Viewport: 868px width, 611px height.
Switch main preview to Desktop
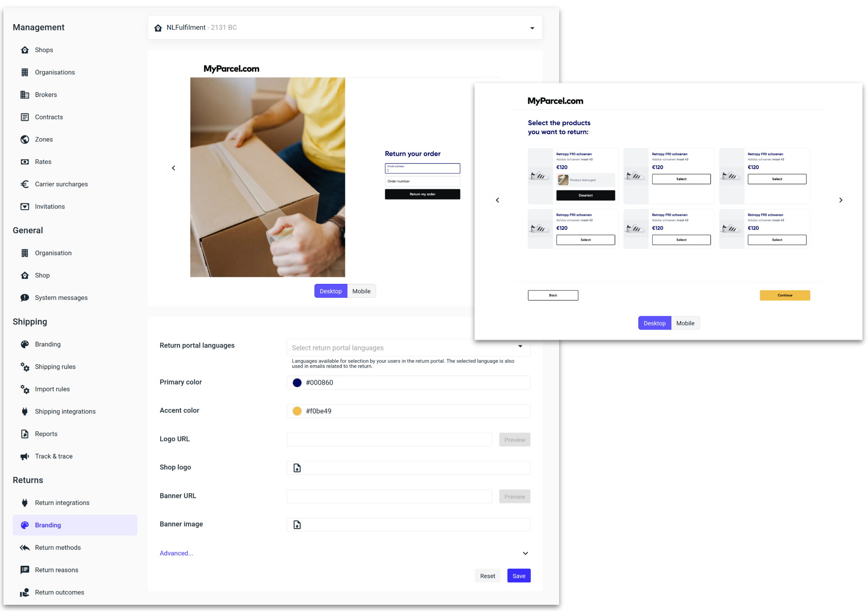point(331,291)
